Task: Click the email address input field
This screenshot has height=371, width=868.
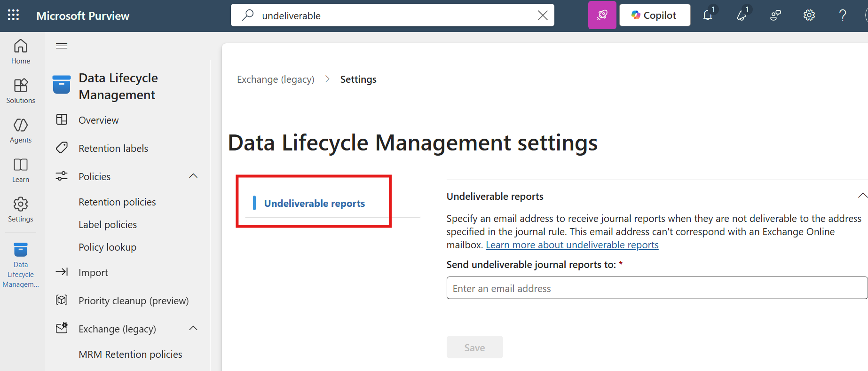Action: point(656,288)
